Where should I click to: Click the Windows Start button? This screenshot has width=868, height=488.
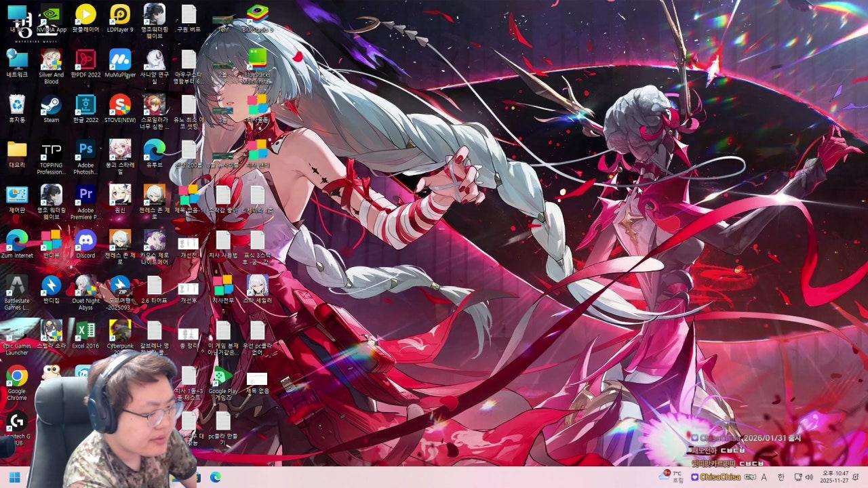coord(14,477)
